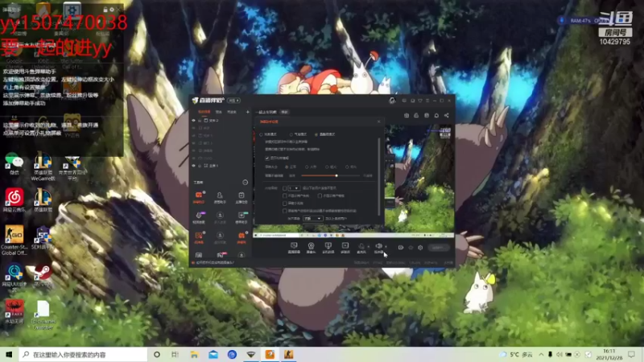Add a media playback source from the bottom toolbar
This screenshot has height=362, width=644.
tap(345, 248)
